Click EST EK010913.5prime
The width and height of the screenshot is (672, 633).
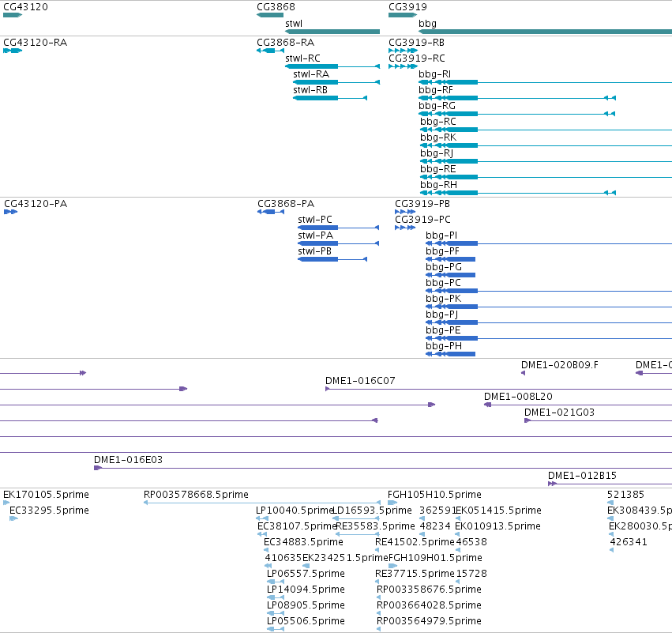[x=457, y=534]
